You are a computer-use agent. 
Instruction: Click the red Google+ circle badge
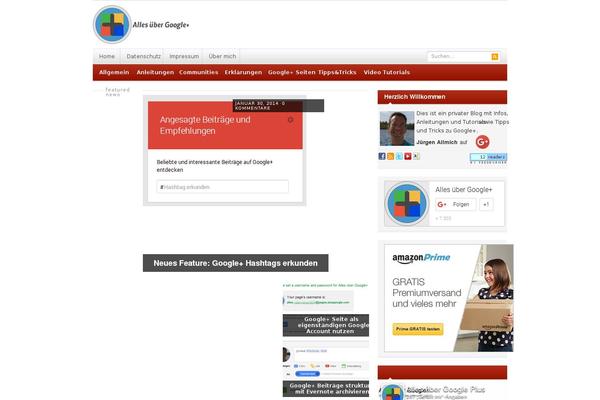pyautogui.click(x=483, y=142)
